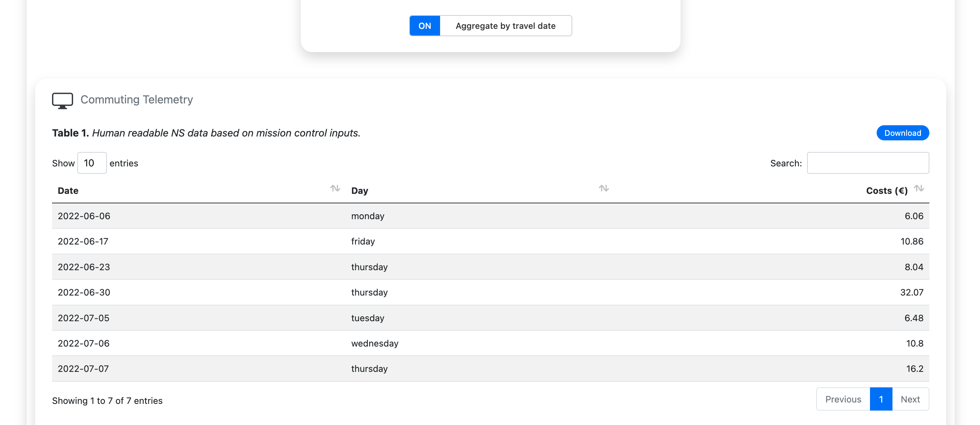Click the Date column sort arrows icon
The image size is (980, 425).
click(335, 189)
